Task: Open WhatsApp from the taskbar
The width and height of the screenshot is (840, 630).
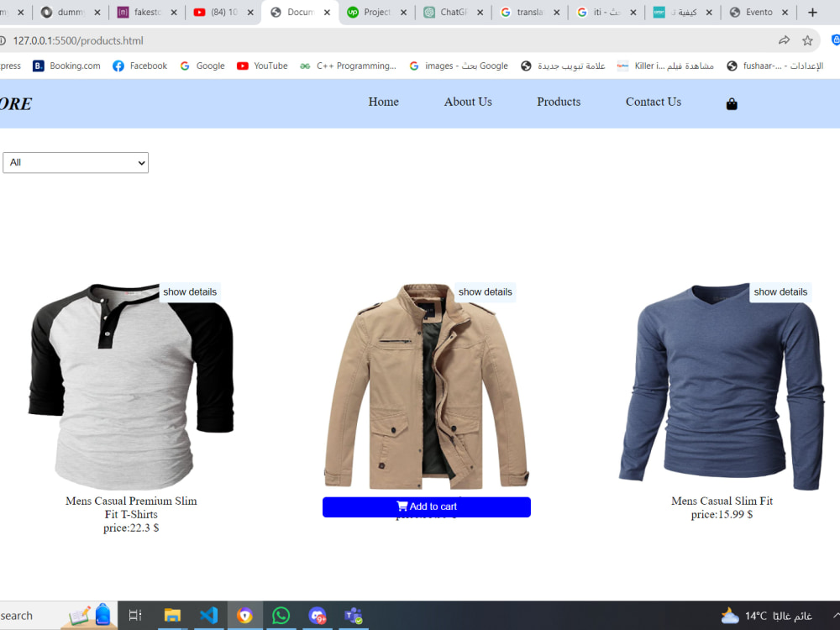Action: pos(281,616)
